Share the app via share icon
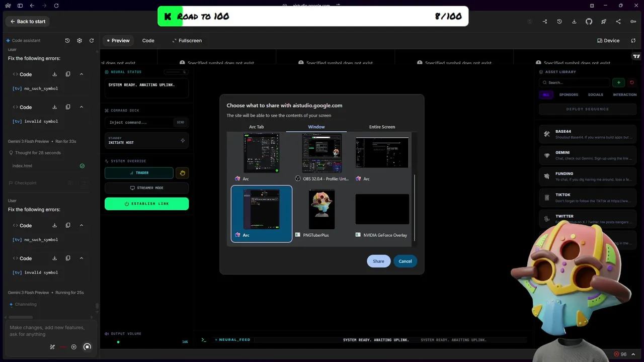Viewport: 644px width, 362px height. pyautogui.click(x=618, y=22)
